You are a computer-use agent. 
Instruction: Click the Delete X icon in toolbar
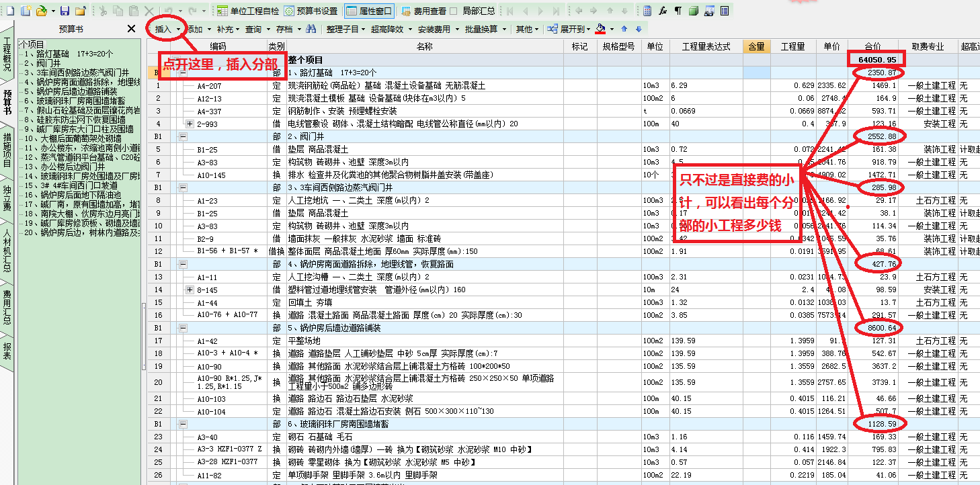tap(149, 11)
